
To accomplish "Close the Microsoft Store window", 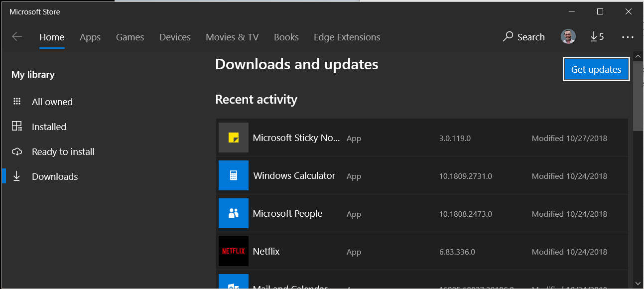I will (628, 11).
